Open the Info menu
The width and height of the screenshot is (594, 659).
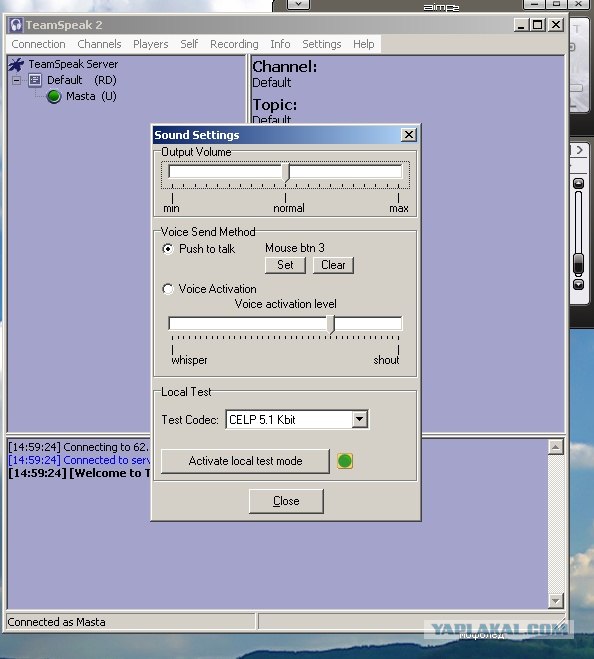pos(280,44)
